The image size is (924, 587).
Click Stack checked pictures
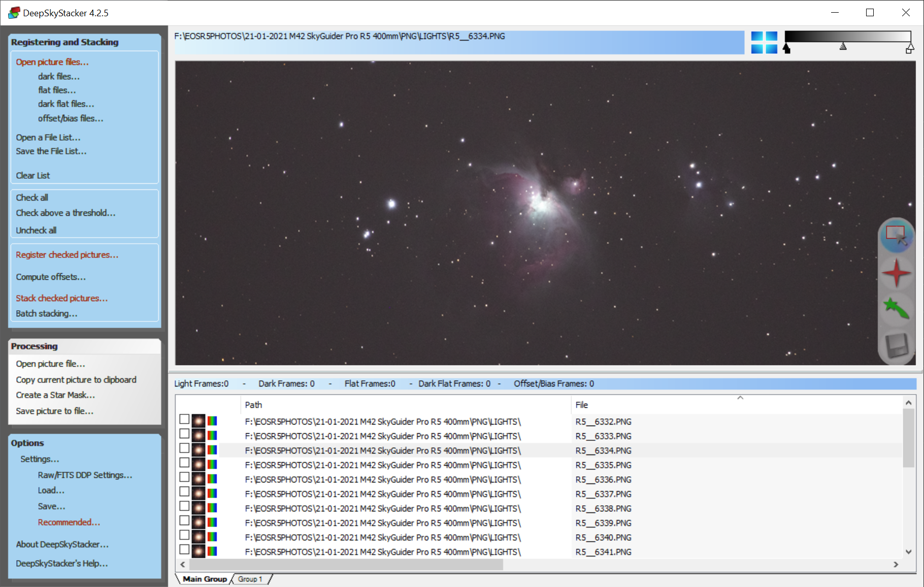point(62,299)
